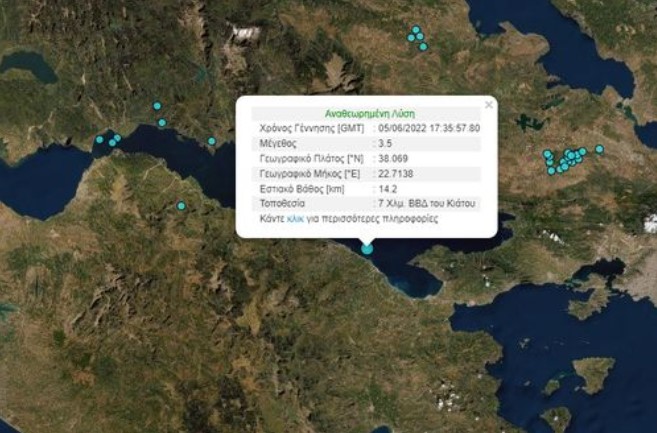Select the coastal marker just left of the popup
This screenshot has width=657, height=433.
(x=211, y=141)
